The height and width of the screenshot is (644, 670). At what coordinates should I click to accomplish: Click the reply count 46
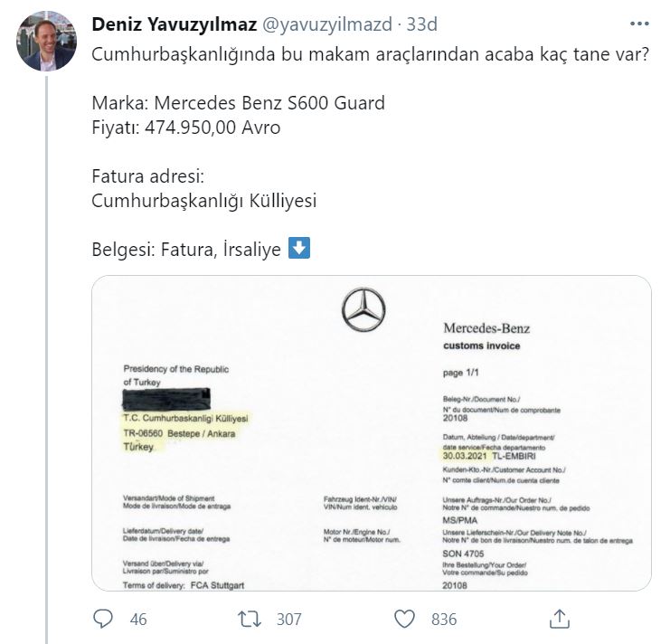tap(137, 619)
